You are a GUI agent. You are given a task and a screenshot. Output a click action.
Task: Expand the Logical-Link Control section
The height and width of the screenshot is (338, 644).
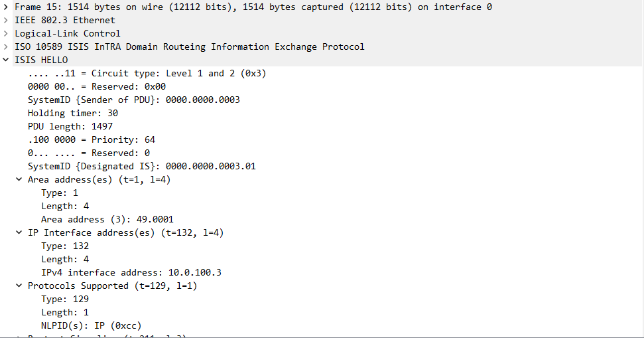pos(6,33)
